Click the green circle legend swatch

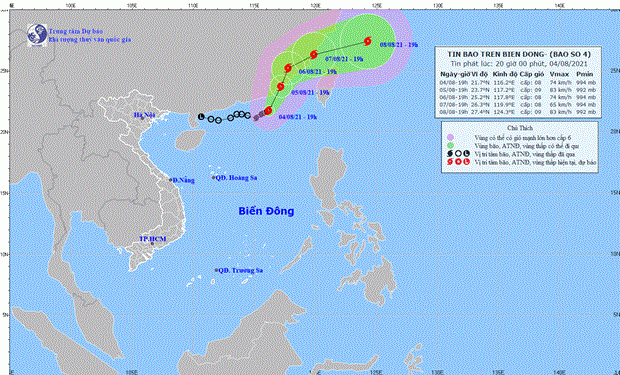(450, 146)
